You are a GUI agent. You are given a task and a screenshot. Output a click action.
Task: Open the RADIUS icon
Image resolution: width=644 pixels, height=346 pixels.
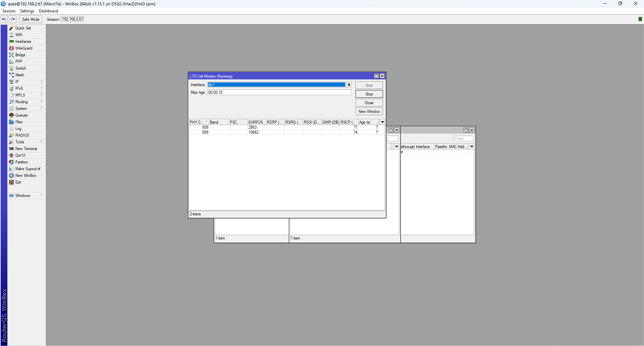11,135
